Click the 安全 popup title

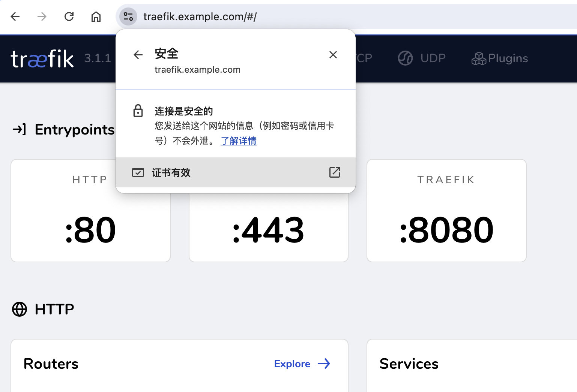point(167,54)
